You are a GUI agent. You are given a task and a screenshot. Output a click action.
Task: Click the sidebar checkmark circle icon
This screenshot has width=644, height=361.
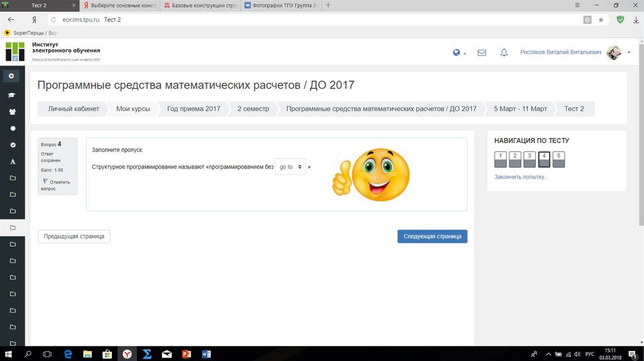[x=13, y=145]
